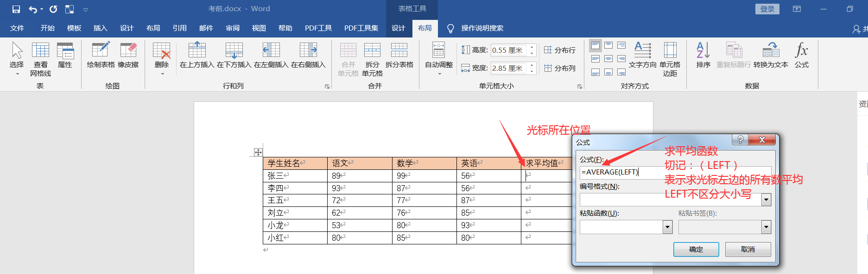Click Split Cells (拆分单元格)
Image resolution: width=868 pixels, height=274 pixels.
point(372,59)
